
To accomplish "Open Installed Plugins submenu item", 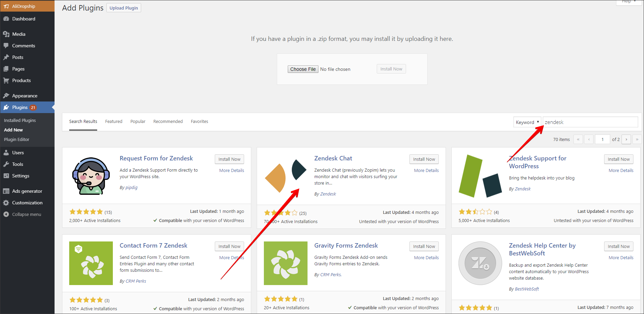I will [20, 120].
